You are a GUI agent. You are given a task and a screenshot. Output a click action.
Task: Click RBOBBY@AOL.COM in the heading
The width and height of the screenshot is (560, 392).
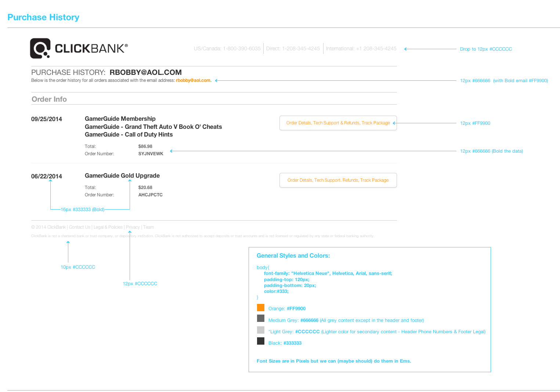(145, 72)
